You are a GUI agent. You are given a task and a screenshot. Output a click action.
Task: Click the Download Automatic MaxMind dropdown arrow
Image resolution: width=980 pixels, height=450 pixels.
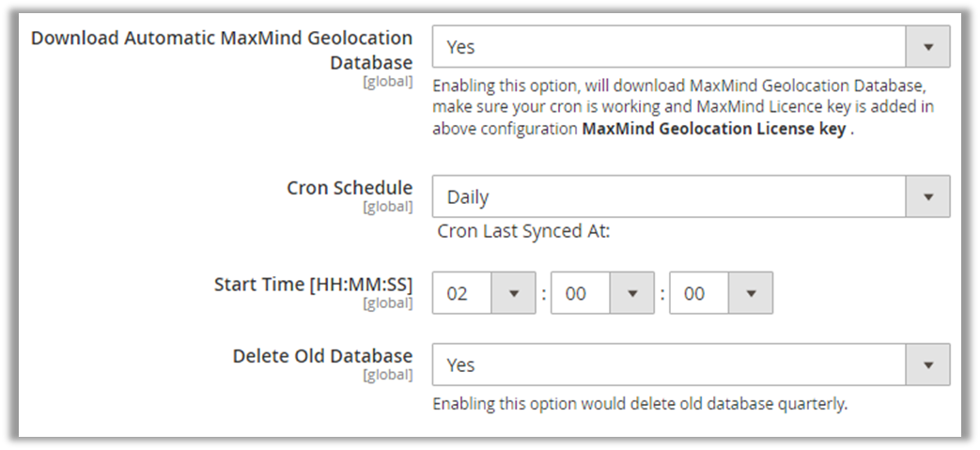(x=928, y=47)
